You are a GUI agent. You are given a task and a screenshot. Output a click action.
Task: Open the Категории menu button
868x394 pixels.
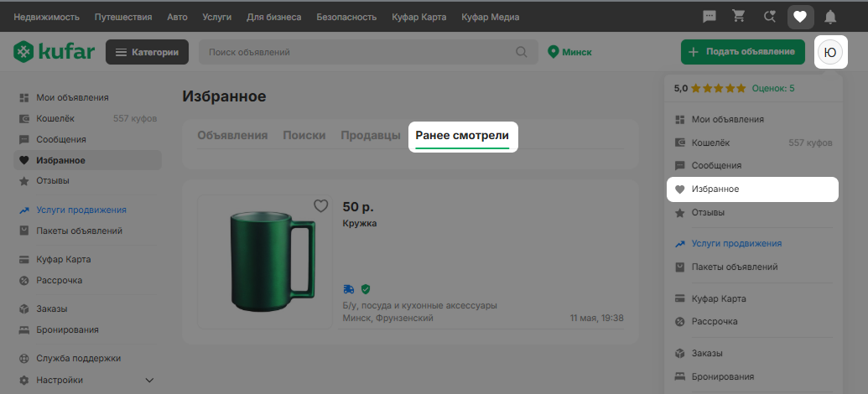(148, 52)
